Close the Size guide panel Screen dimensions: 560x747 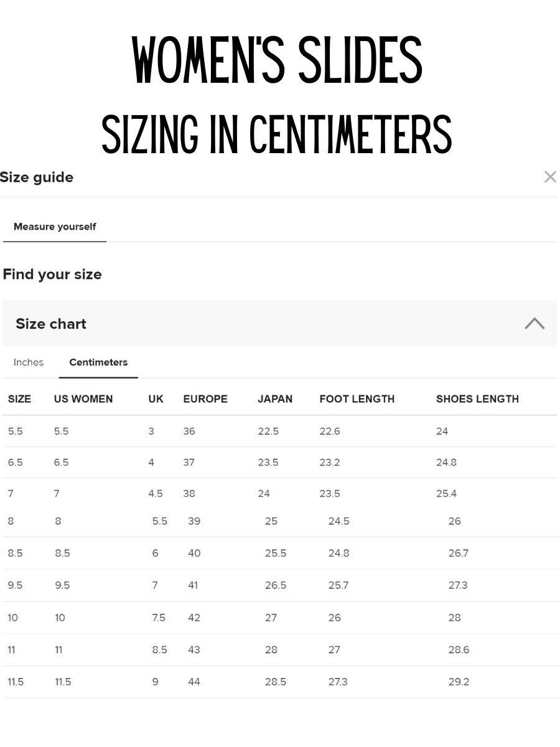click(x=550, y=177)
